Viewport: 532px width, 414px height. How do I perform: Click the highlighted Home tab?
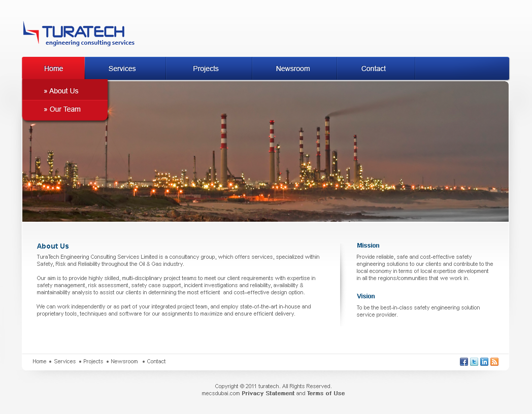(53, 68)
